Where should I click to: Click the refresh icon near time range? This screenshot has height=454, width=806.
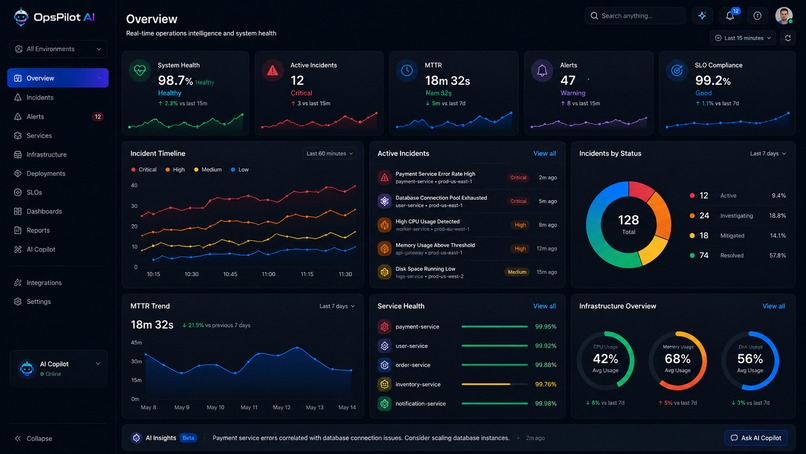(787, 38)
